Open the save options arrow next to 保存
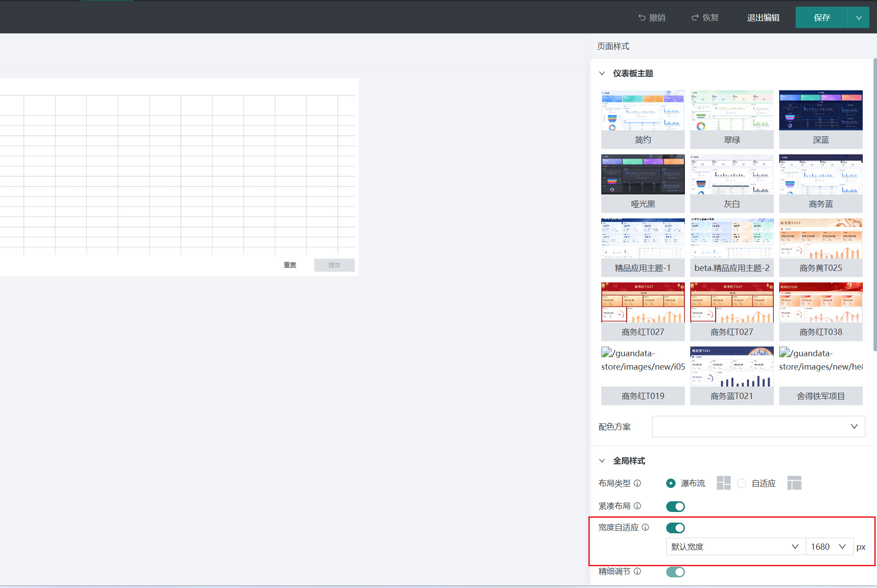The image size is (877, 588). click(859, 18)
